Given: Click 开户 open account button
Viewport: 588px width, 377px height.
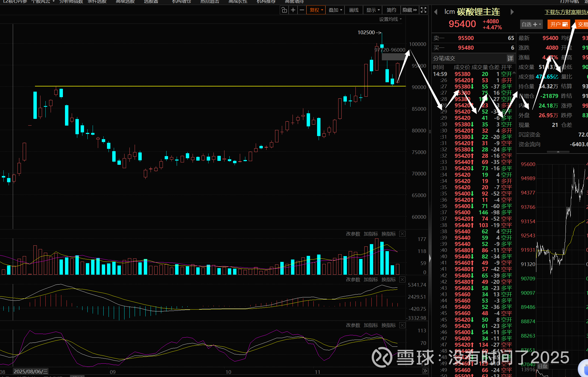Looking at the screenshot, I should (x=559, y=25).
